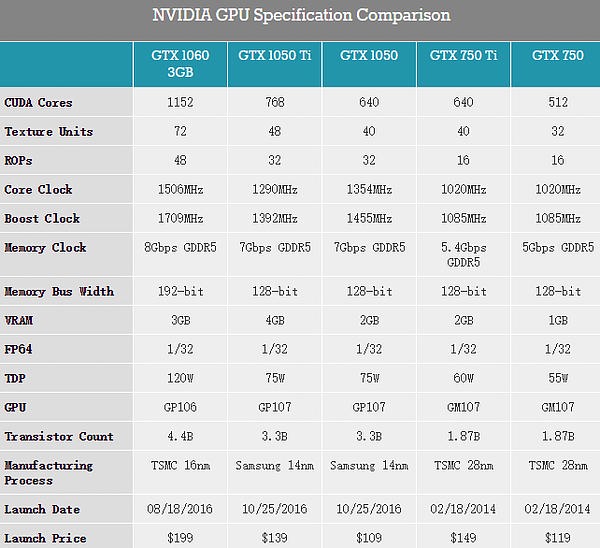
Task: Click the 120W TDP cell
Action: pyautogui.click(x=180, y=378)
